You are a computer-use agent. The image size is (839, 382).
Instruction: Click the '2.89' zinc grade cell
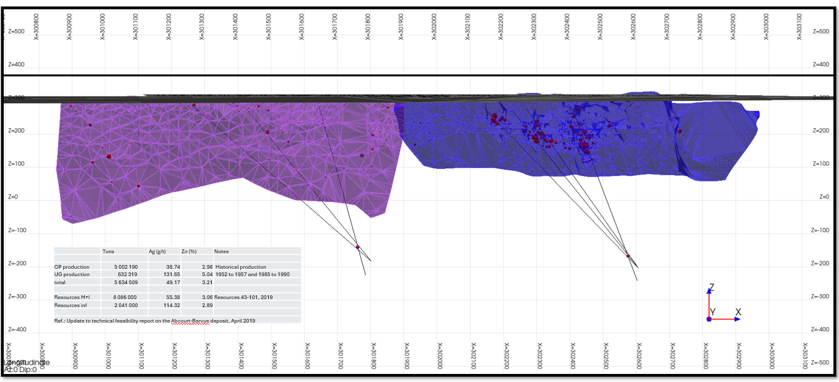point(207,305)
